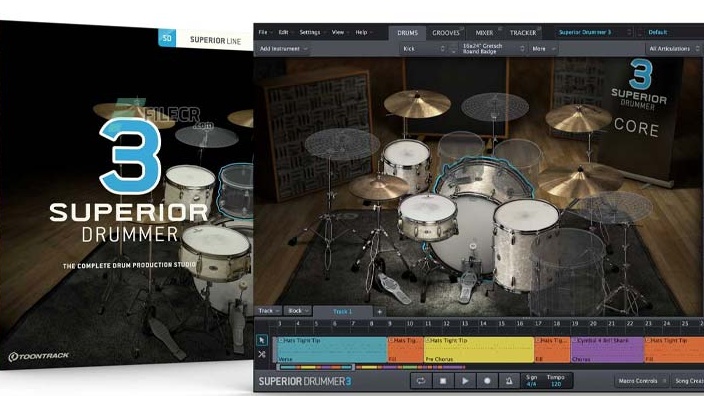Click the ghosted rack tom above the kick
704x396 pixels.
pos(460,148)
